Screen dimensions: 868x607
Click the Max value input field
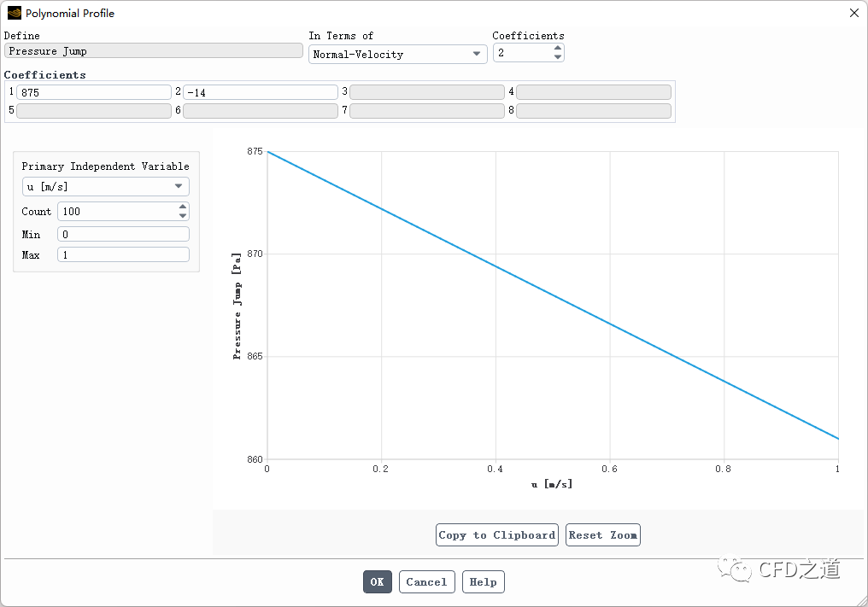tap(123, 254)
